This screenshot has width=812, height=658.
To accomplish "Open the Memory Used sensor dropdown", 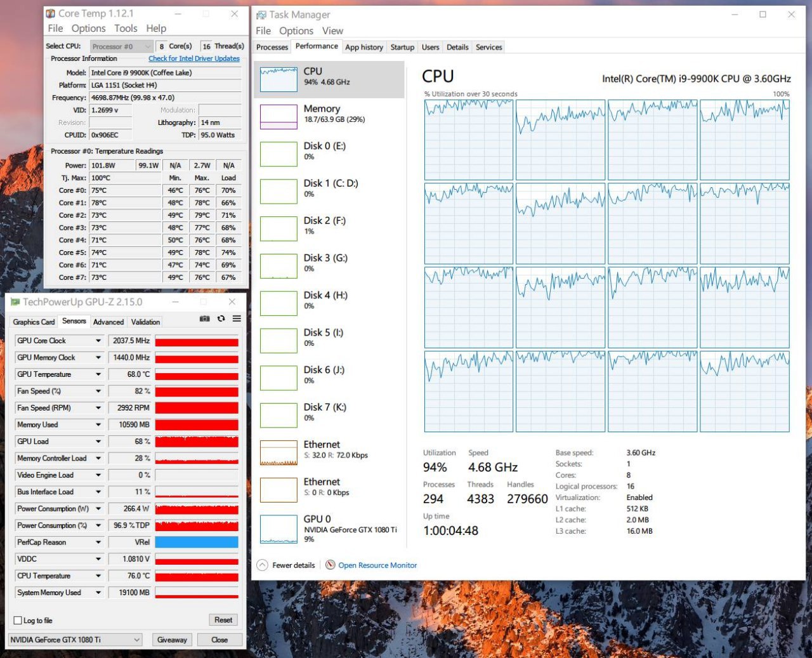I will (x=98, y=425).
